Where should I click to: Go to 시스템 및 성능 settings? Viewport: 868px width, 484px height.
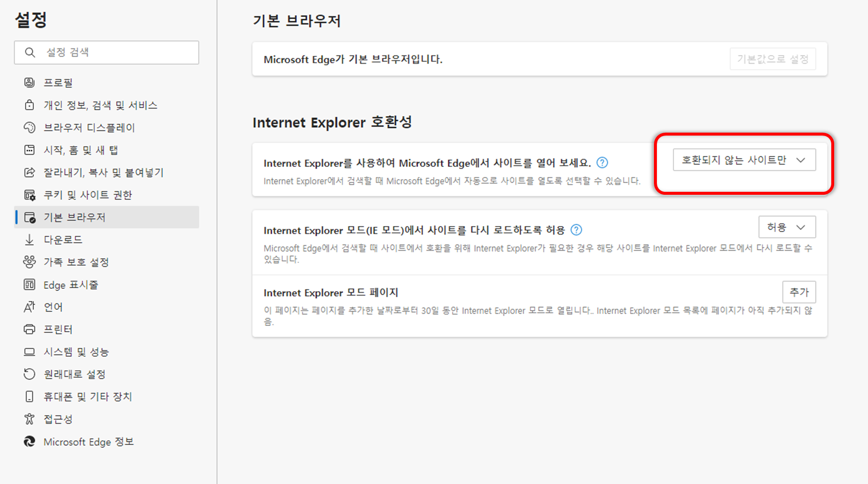point(107,352)
